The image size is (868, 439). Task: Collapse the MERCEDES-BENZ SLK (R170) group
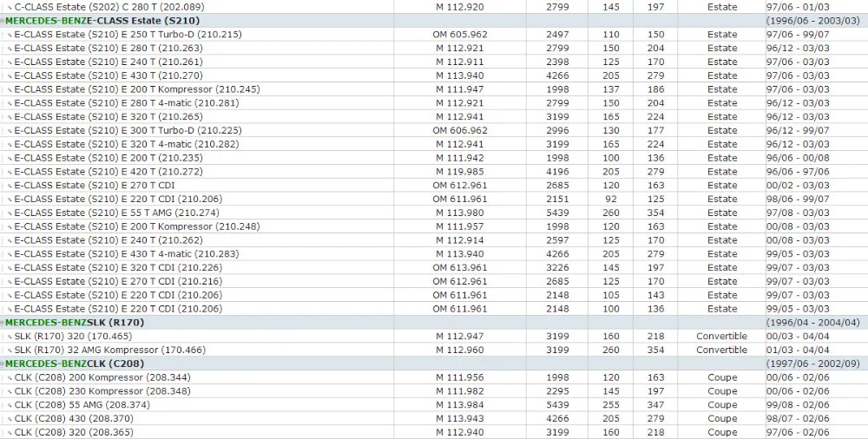[x=3, y=323]
